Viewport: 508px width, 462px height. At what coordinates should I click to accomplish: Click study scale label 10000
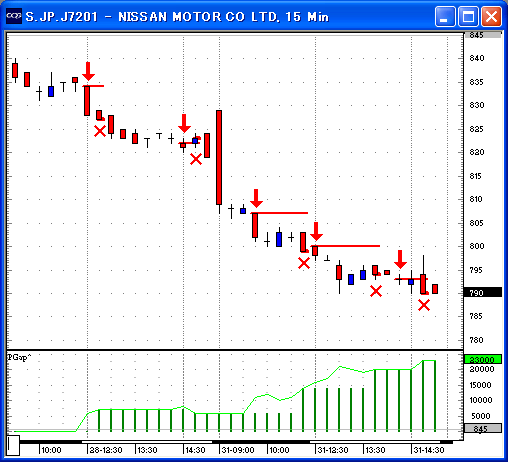[480, 400]
